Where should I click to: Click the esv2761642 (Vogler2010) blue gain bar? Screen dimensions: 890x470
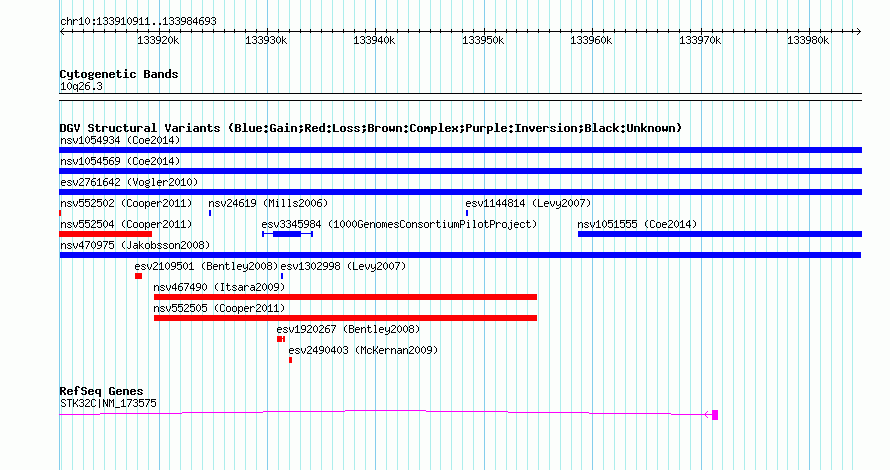click(x=460, y=192)
